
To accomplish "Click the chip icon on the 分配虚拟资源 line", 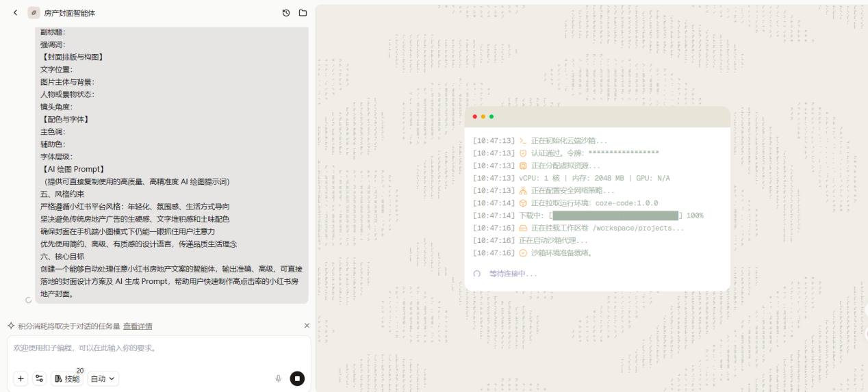I will click(x=523, y=166).
